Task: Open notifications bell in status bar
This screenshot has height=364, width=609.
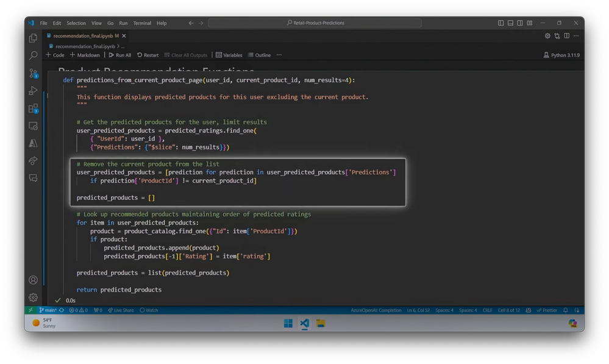Action: [x=566, y=310]
